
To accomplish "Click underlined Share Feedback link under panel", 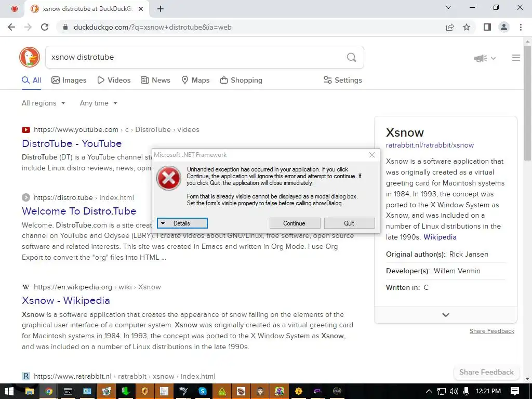I will [x=492, y=331].
